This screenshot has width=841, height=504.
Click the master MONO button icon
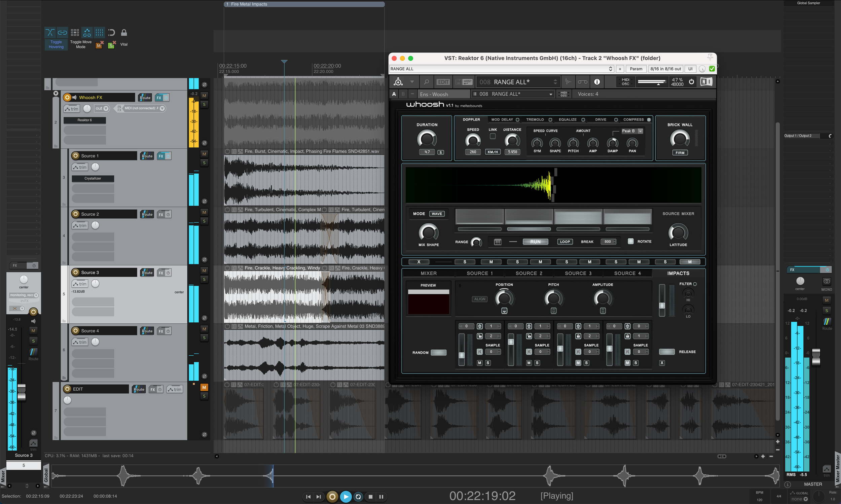point(827,281)
